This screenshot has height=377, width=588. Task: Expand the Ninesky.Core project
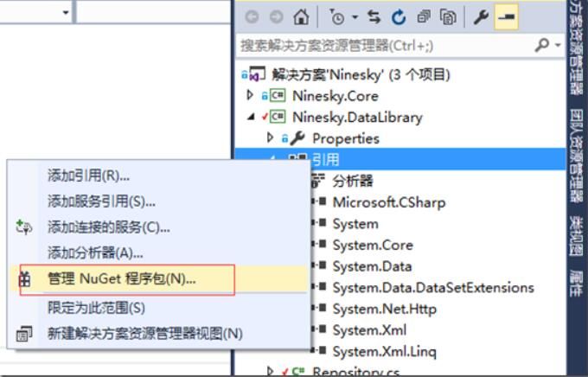coord(250,95)
